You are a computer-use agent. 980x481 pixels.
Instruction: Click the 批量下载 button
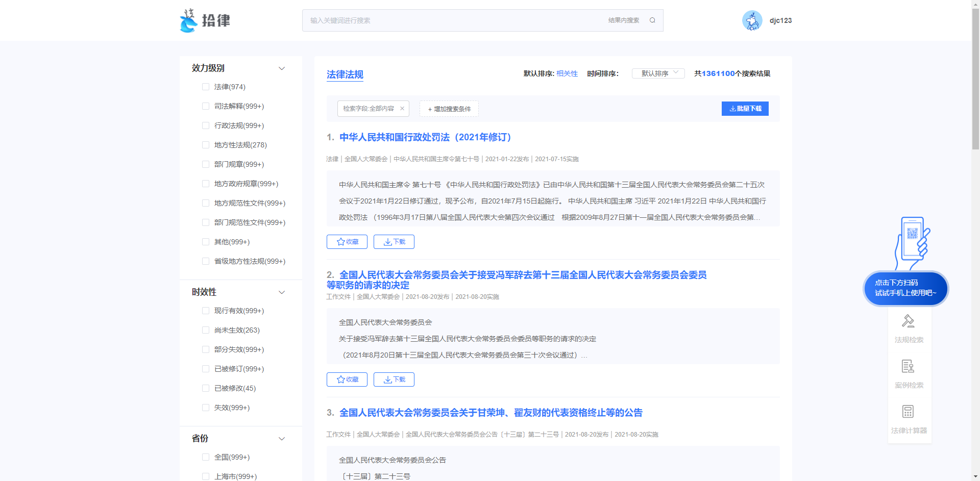click(x=745, y=109)
